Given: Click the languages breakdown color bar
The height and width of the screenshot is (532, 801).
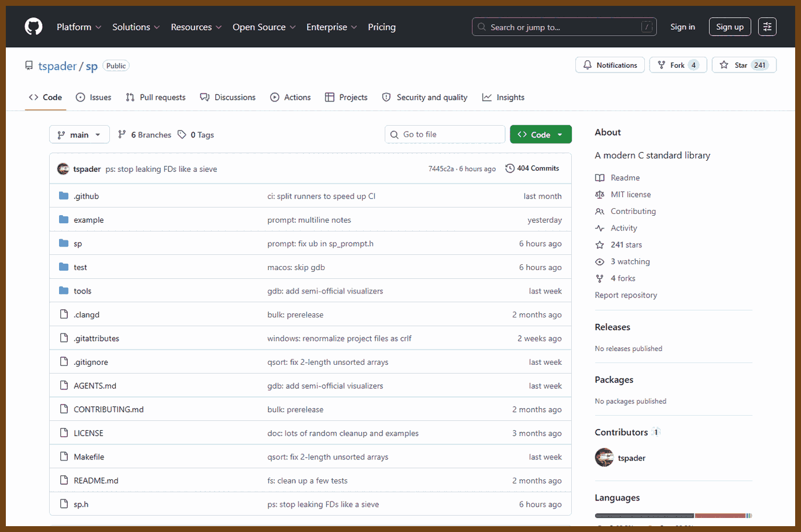Looking at the screenshot, I should (x=673, y=516).
